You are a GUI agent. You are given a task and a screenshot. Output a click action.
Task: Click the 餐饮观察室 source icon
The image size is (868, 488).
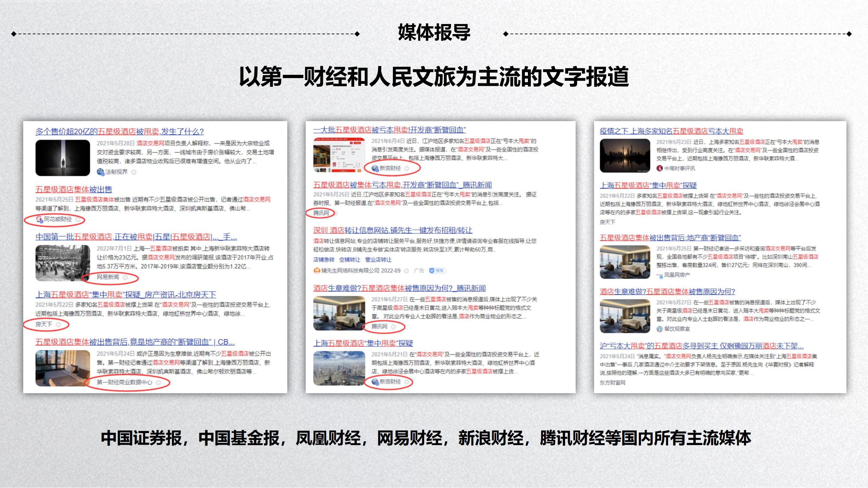(x=659, y=329)
